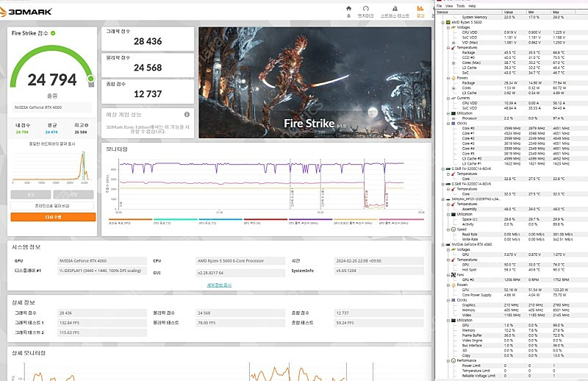Open the Help menu in HWiNFO
The image size is (588, 381).
point(472,6)
